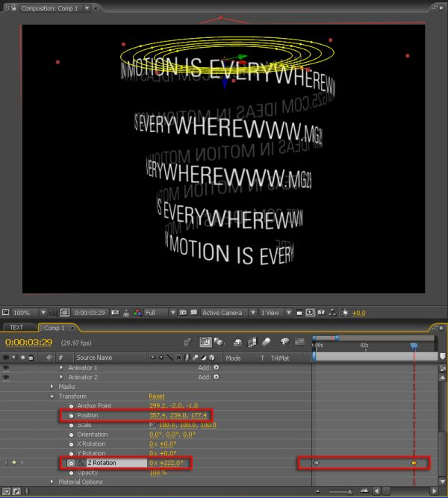Image resolution: width=448 pixels, height=498 pixels.
Task: Click Always Preview This View icon
Action: point(5,312)
